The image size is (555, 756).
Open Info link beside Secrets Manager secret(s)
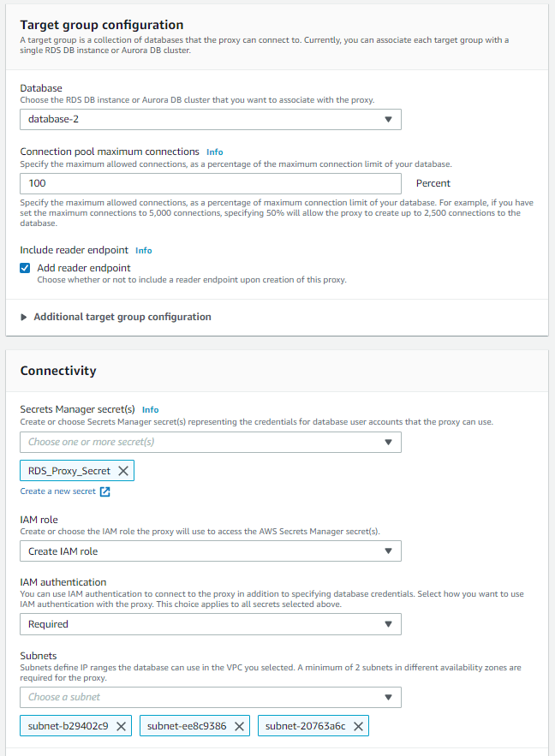tap(151, 409)
